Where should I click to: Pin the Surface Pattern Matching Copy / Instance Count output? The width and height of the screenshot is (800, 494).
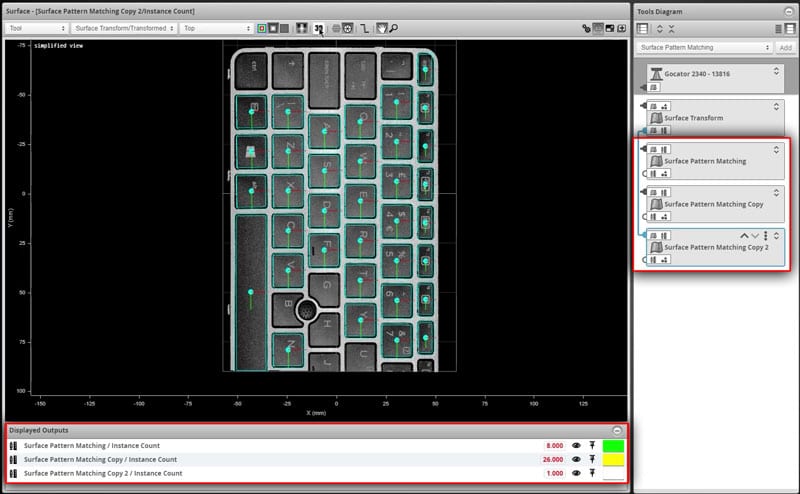pos(592,459)
